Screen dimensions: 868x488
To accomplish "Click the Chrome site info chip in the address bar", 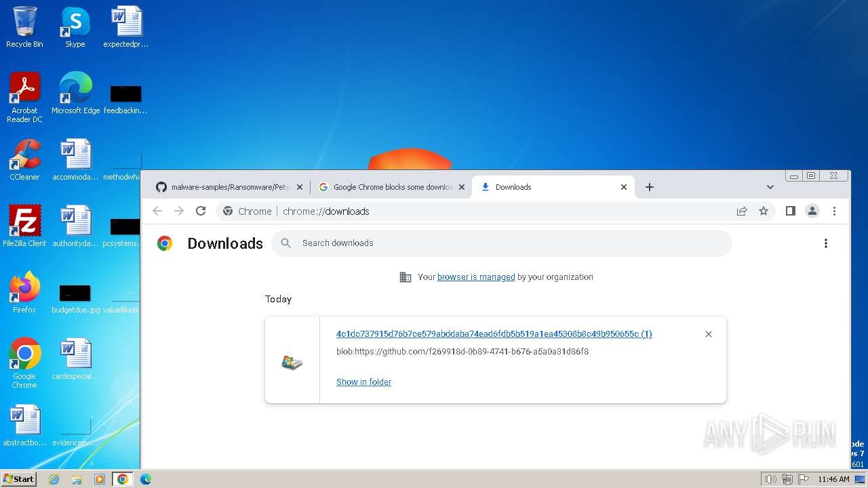I will coord(248,211).
